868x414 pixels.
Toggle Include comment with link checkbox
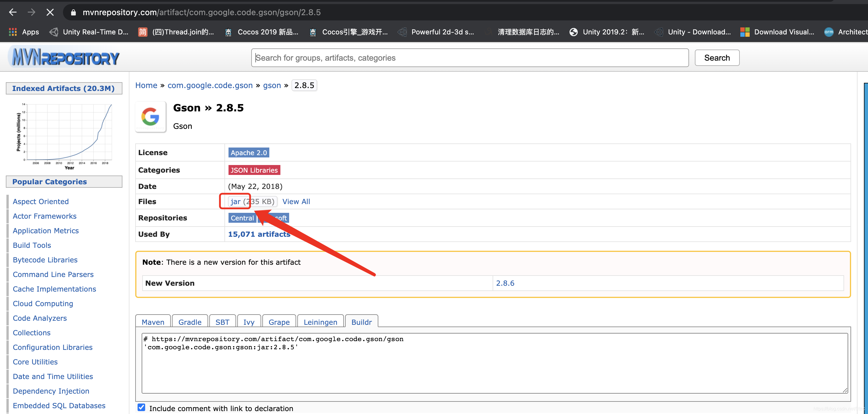142,407
